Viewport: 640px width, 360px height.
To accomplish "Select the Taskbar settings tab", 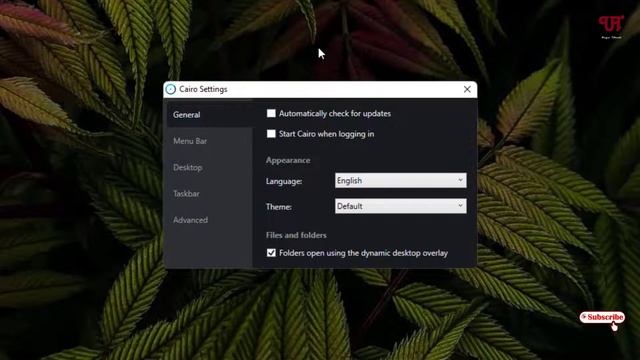I will 209,193.
